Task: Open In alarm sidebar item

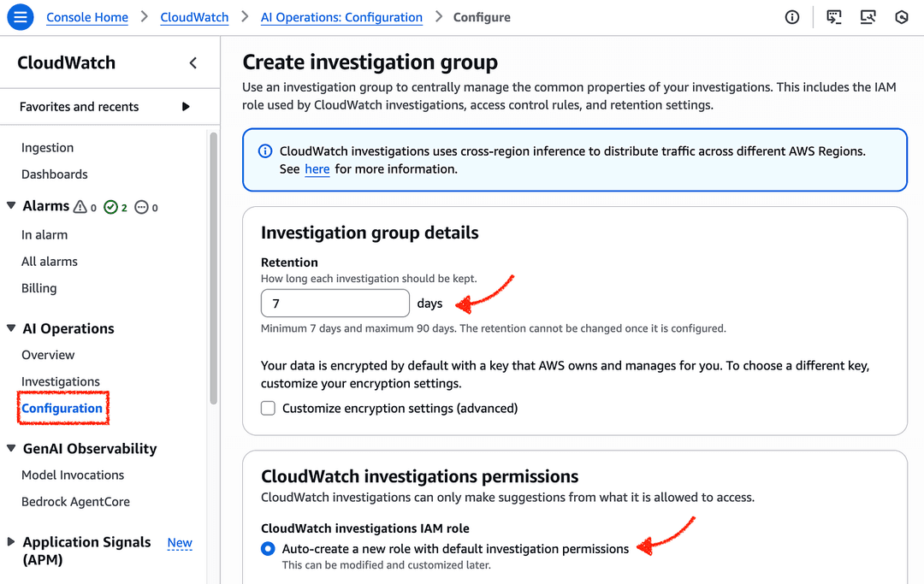Action: click(x=44, y=235)
